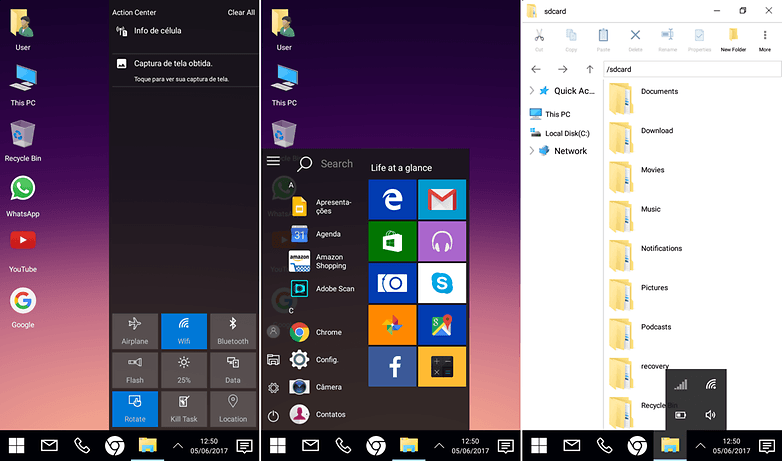Open the More overflow menu in sdcard toolbar
The width and height of the screenshot is (782, 461).
pos(765,40)
